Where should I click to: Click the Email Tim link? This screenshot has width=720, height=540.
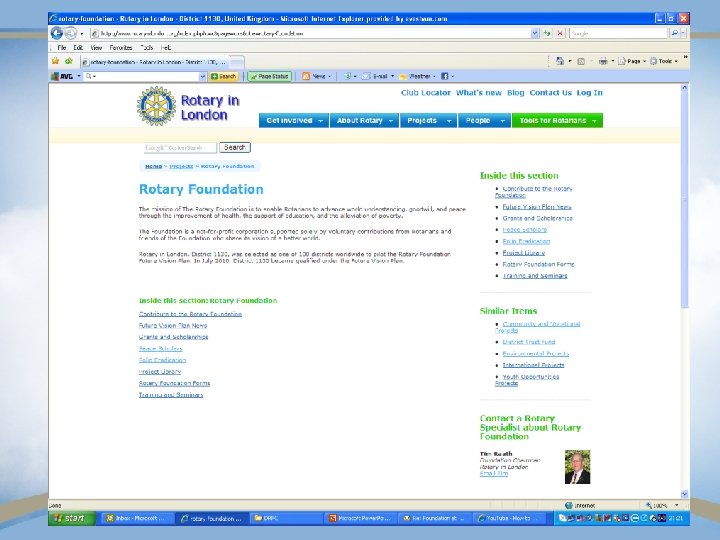point(494,474)
